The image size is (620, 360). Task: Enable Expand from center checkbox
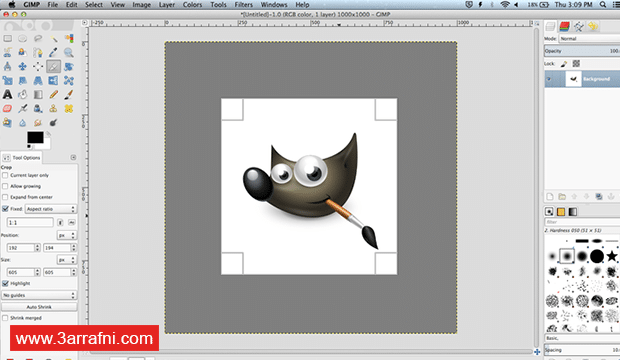coord(5,197)
